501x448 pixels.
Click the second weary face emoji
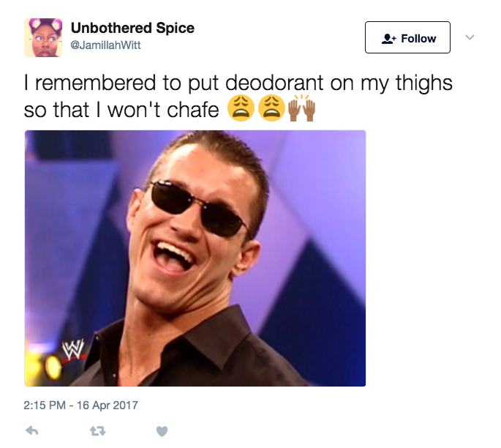pos(271,108)
